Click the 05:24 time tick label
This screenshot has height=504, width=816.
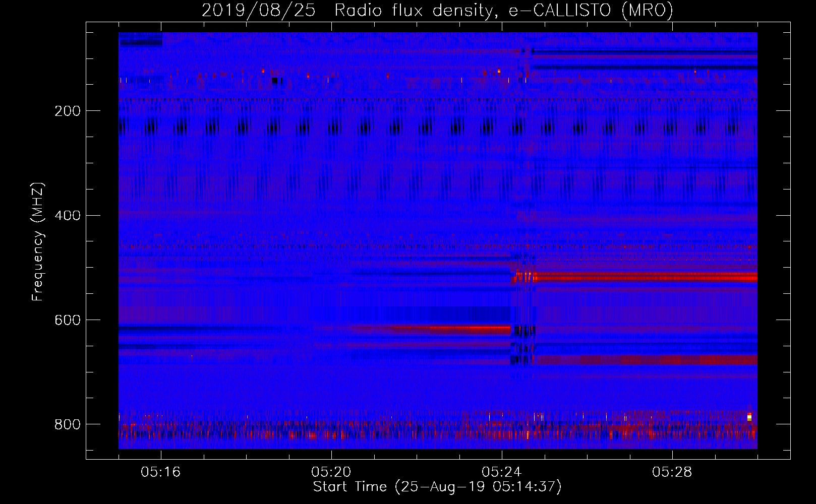click(502, 472)
